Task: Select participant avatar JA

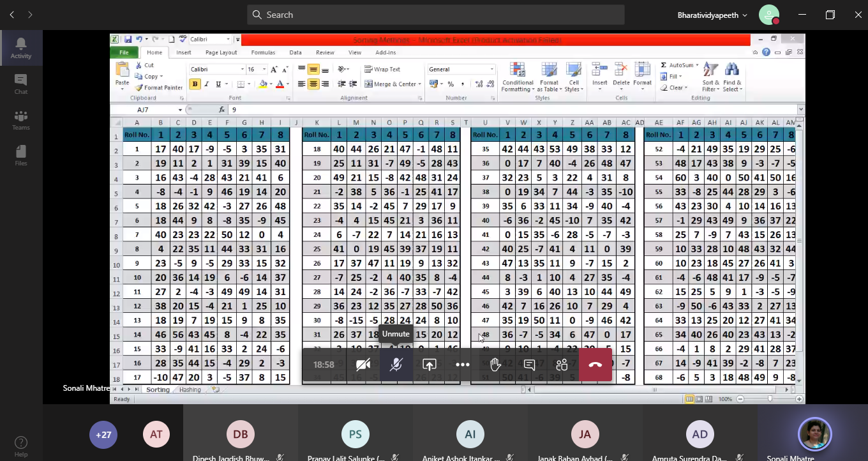Action: pos(585,435)
